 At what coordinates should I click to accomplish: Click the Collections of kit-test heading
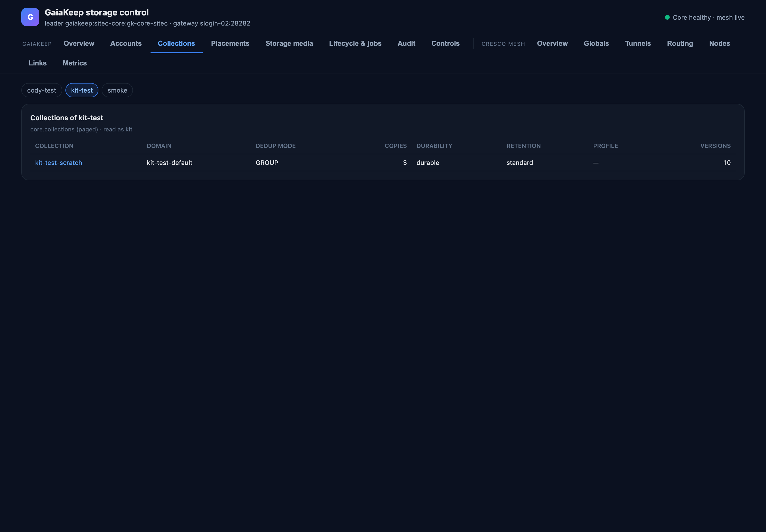(x=67, y=118)
